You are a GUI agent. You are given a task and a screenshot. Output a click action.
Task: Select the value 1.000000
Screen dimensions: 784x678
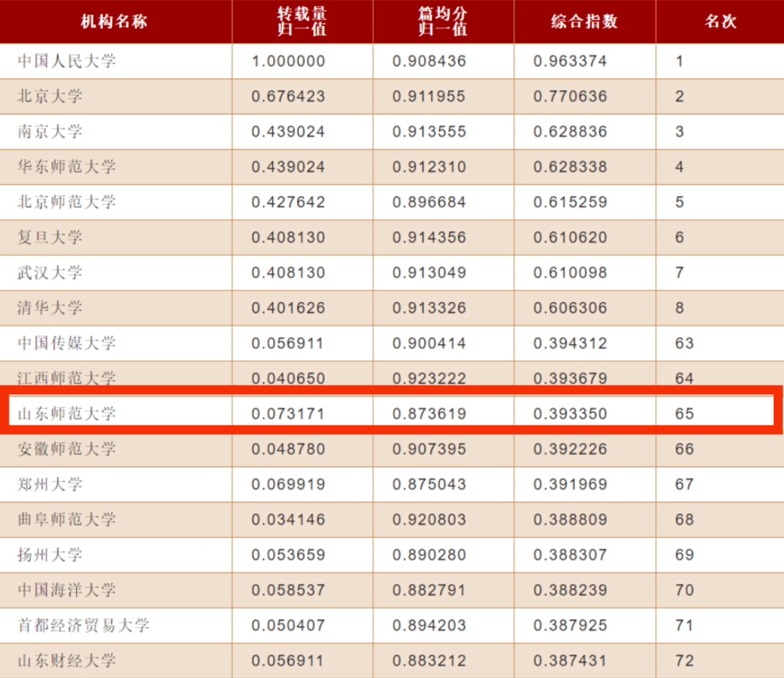tap(288, 61)
